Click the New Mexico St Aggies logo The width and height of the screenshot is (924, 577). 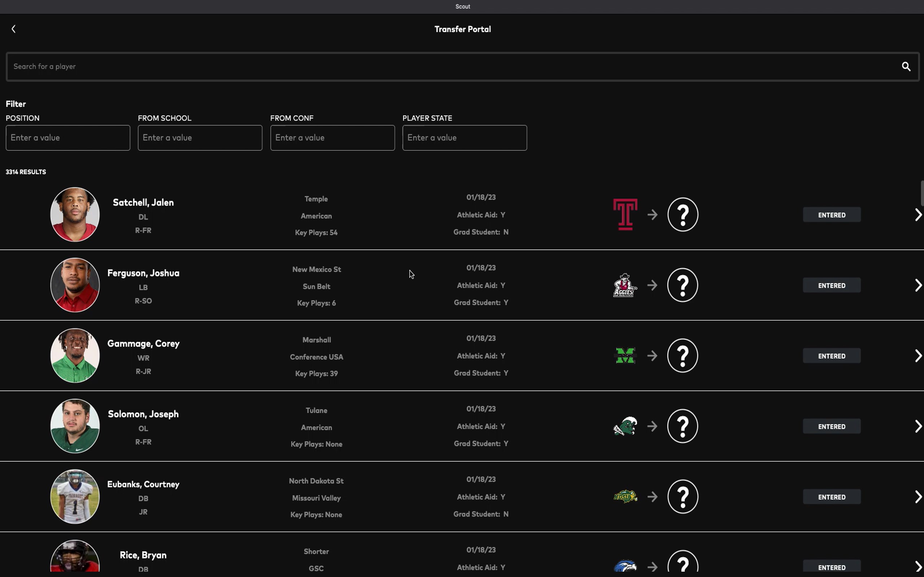625,285
